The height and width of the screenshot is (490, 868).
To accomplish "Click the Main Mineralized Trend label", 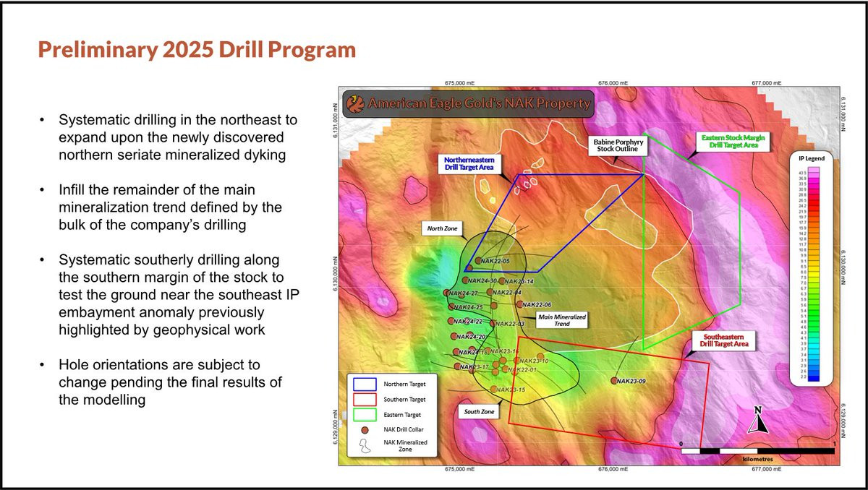I will 562,320.
